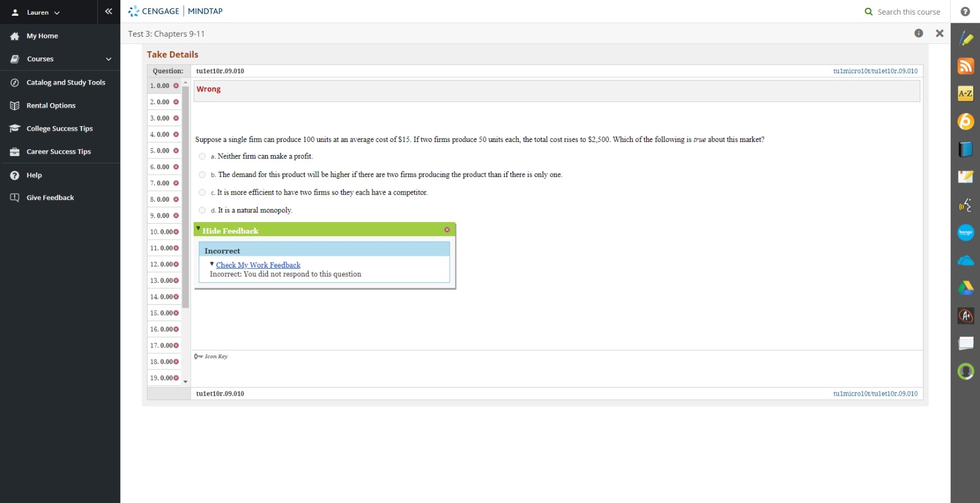Collapse the Hide Feedback panel

click(x=230, y=230)
